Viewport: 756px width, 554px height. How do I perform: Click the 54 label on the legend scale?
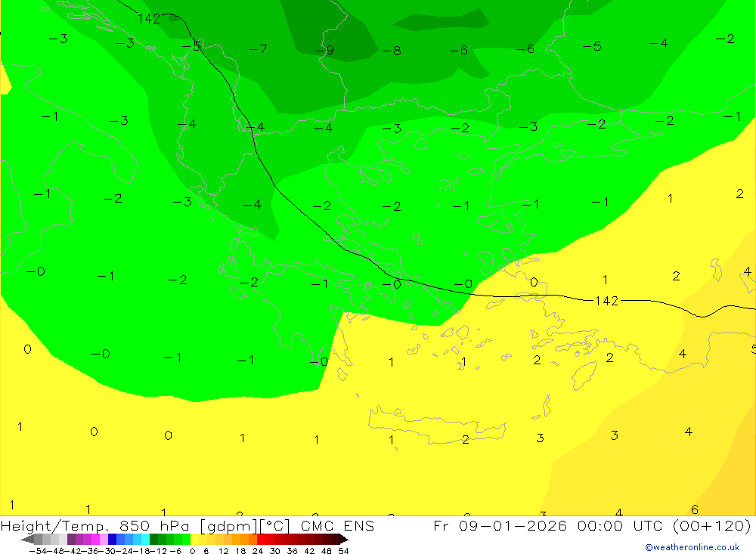[343, 551]
